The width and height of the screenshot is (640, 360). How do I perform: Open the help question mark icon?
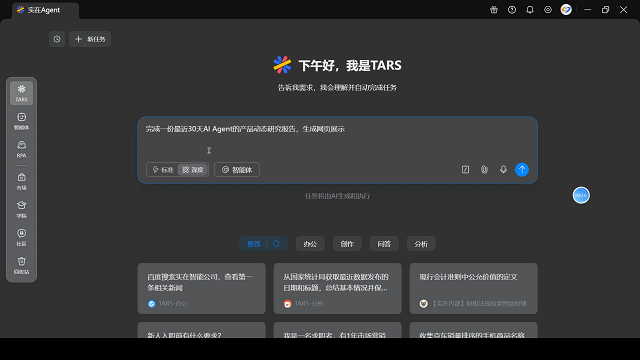pyautogui.click(x=512, y=10)
